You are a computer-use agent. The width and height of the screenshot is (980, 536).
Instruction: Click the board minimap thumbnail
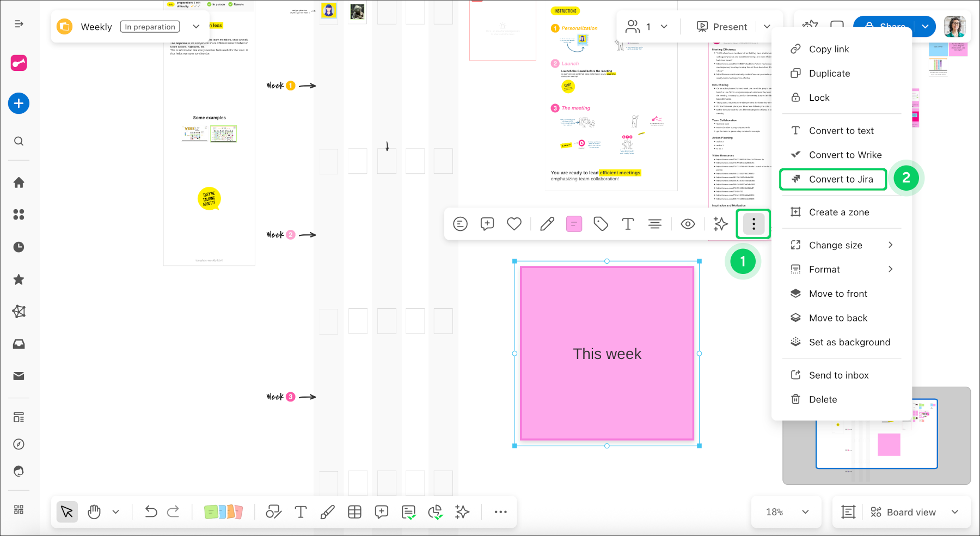tap(876, 435)
